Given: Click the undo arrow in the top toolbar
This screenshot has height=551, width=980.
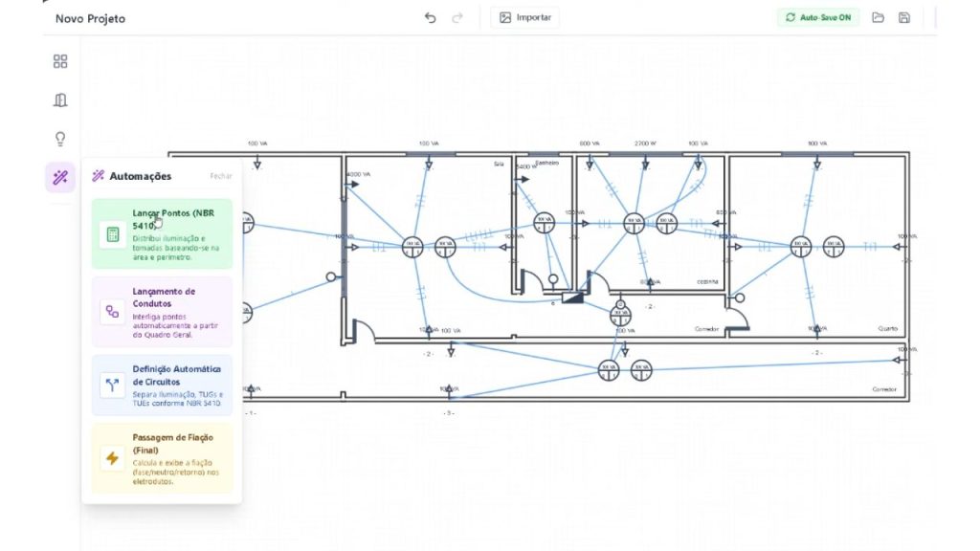Looking at the screenshot, I should pos(431,18).
